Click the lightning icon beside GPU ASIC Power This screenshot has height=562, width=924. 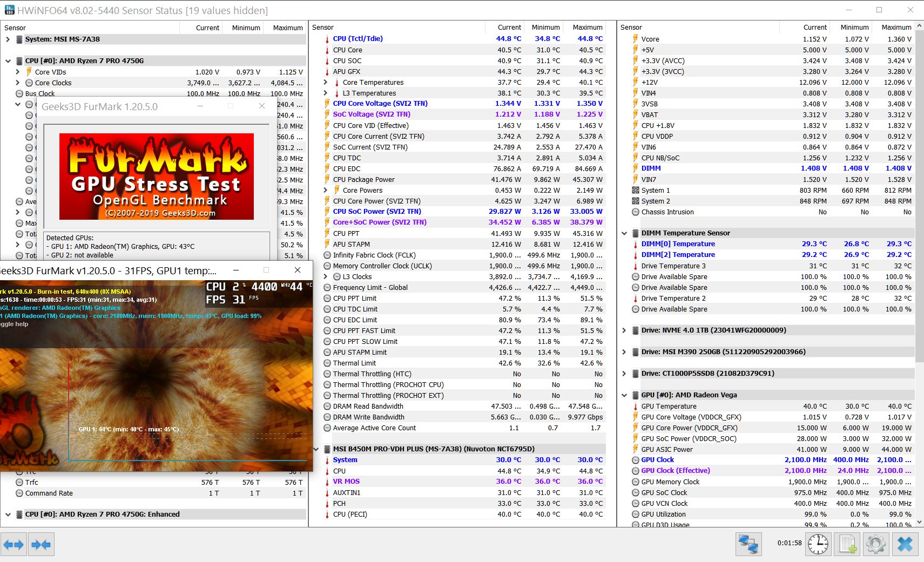(x=636, y=449)
